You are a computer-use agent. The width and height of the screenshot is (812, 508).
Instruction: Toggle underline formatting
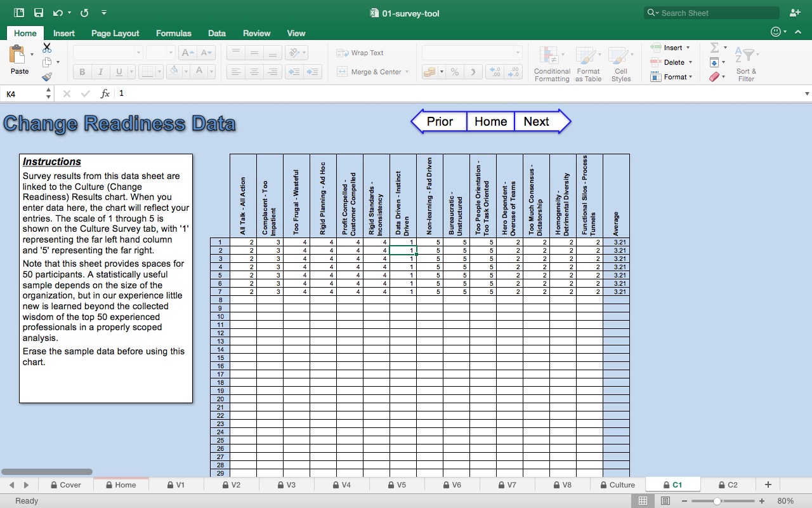[x=117, y=71]
